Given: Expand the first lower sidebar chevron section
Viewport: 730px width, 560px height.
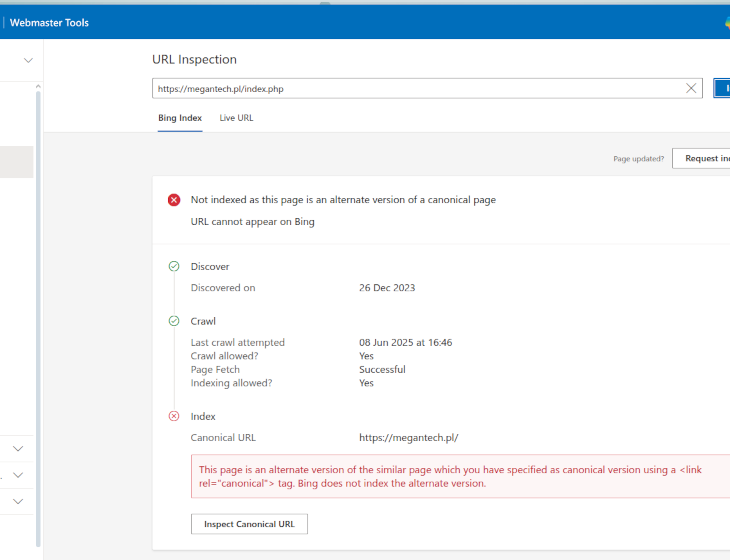Looking at the screenshot, I should (18, 449).
